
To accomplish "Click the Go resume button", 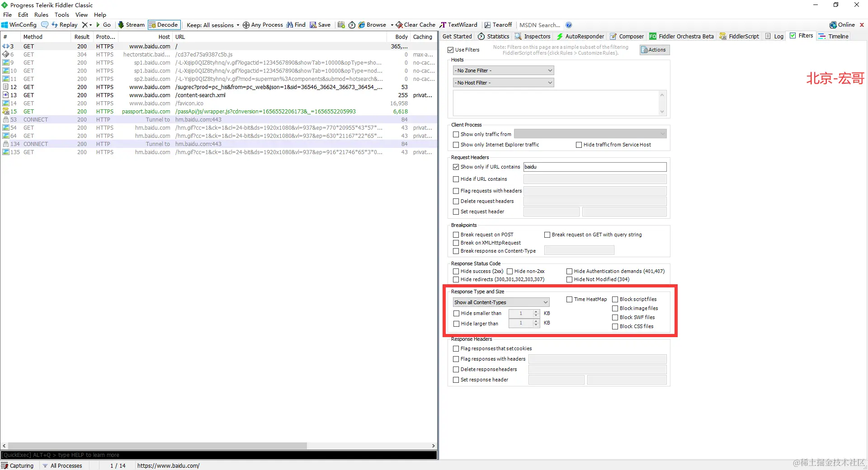I will [104, 25].
